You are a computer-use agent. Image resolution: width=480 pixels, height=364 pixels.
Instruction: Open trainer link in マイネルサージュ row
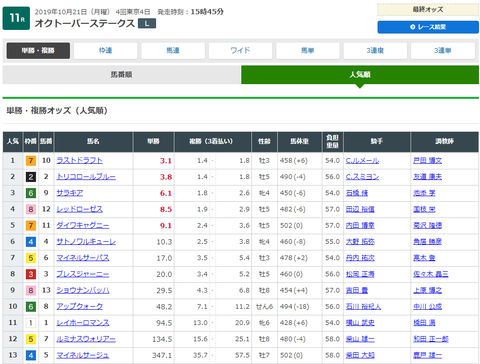[428, 355]
